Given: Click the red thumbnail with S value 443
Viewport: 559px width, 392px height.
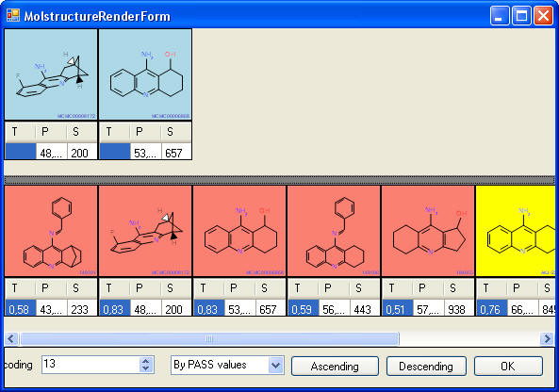Looking at the screenshot, I should 334,231.
